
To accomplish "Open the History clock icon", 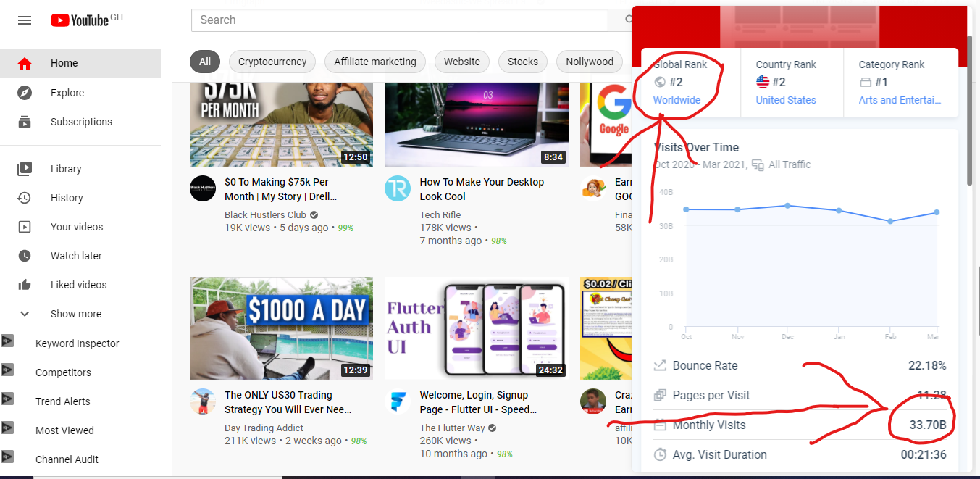I will pyautogui.click(x=25, y=198).
